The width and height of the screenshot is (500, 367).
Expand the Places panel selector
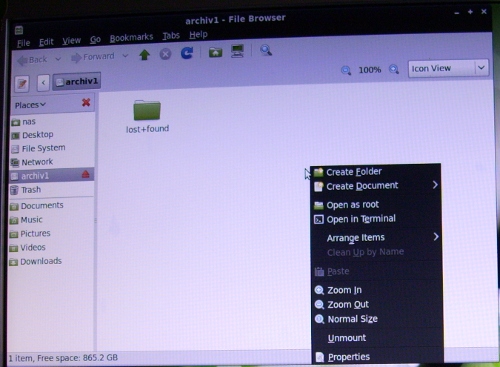pyautogui.click(x=30, y=105)
